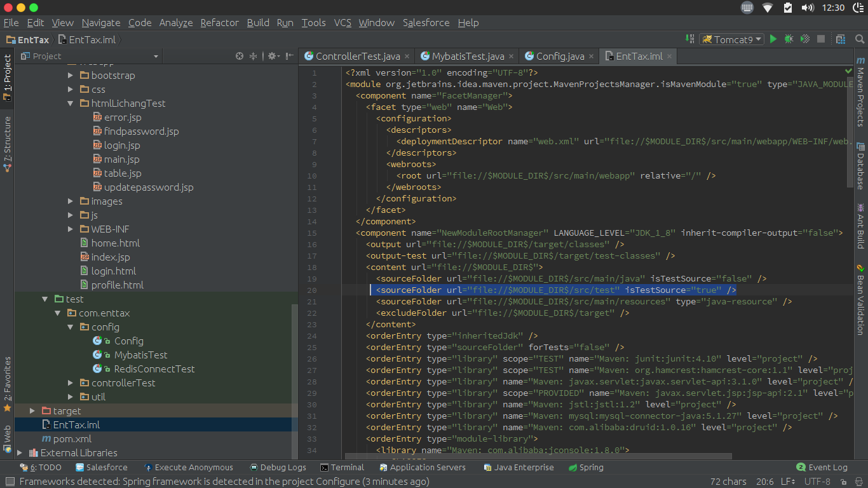Switch to ControllerTest.java tab

tap(358, 56)
